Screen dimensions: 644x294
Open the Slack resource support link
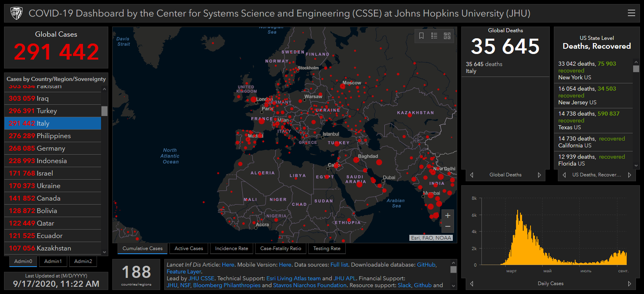point(405,285)
